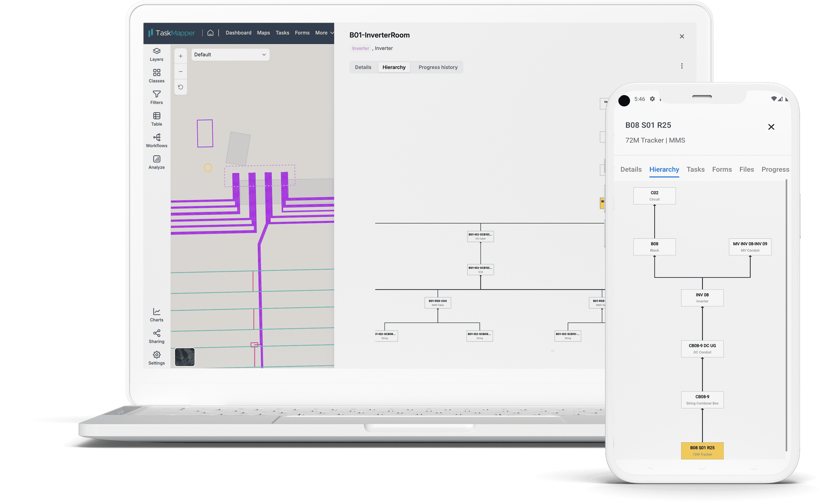Tap the settings gear in the phone status bar
The image size is (828, 504).
click(652, 99)
